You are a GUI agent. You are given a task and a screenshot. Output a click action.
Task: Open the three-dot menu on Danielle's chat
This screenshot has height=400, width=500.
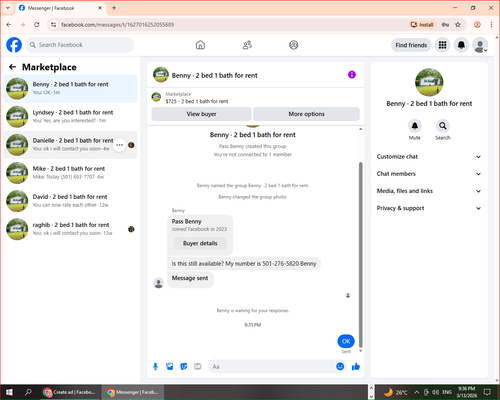[x=119, y=145]
